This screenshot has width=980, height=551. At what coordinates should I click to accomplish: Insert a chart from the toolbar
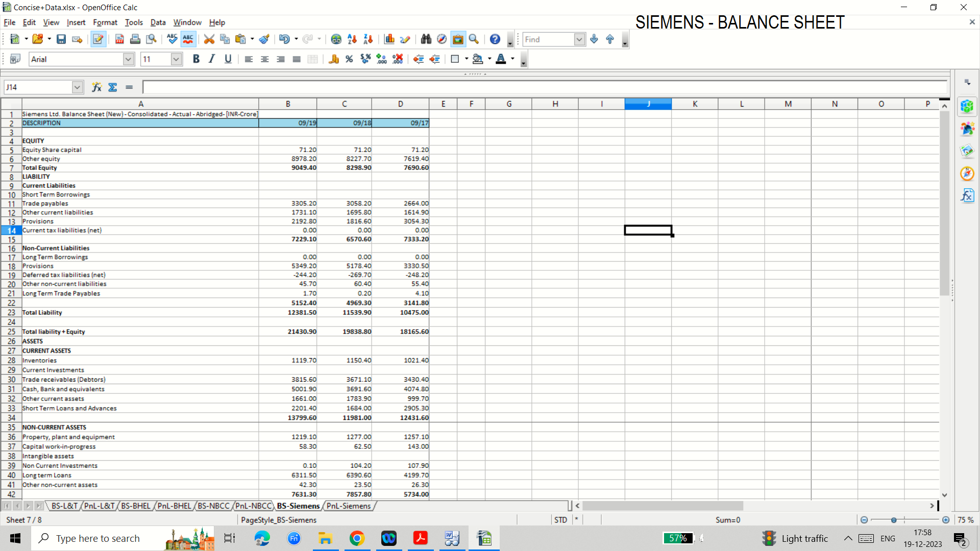click(x=389, y=39)
